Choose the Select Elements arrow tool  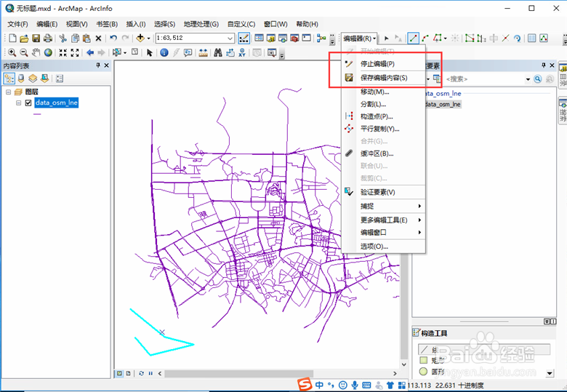point(149,53)
